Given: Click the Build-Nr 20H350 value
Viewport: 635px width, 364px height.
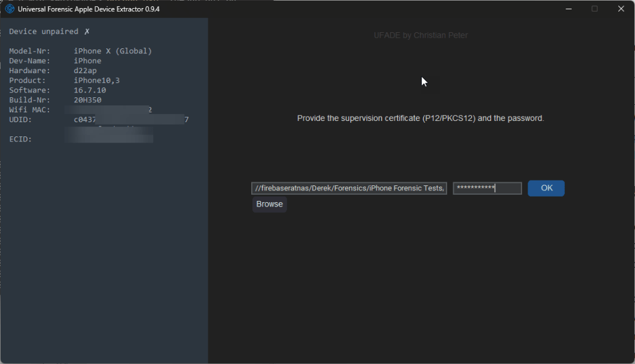Looking at the screenshot, I should pos(87,100).
